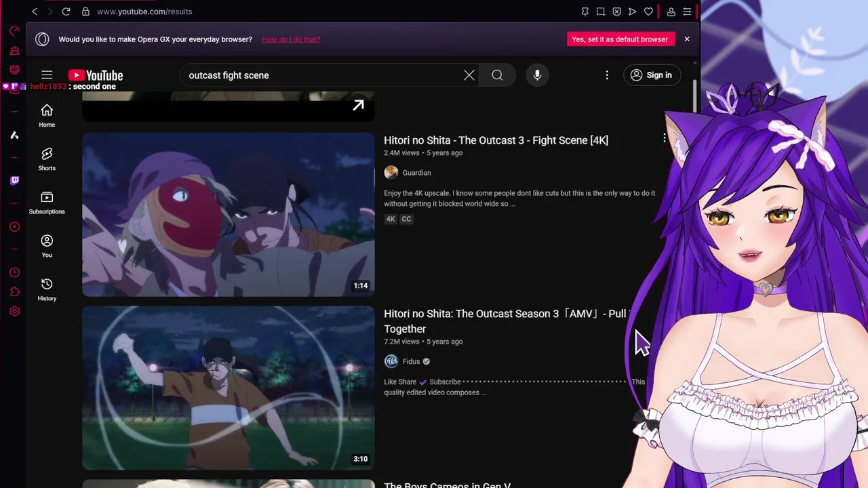
Task: Click '2.4M views' text
Action: [x=401, y=153]
